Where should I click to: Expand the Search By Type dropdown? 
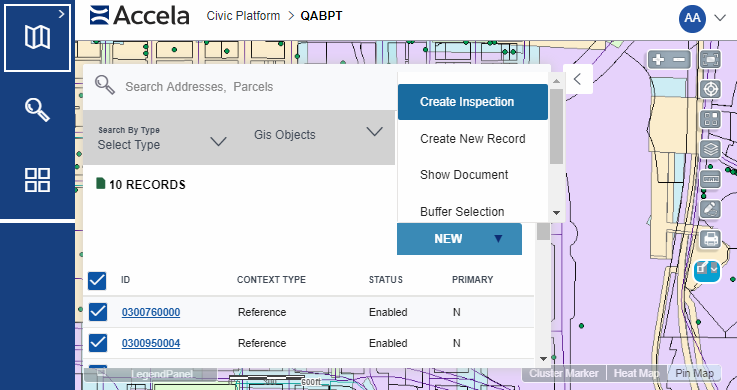click(162, 138)
